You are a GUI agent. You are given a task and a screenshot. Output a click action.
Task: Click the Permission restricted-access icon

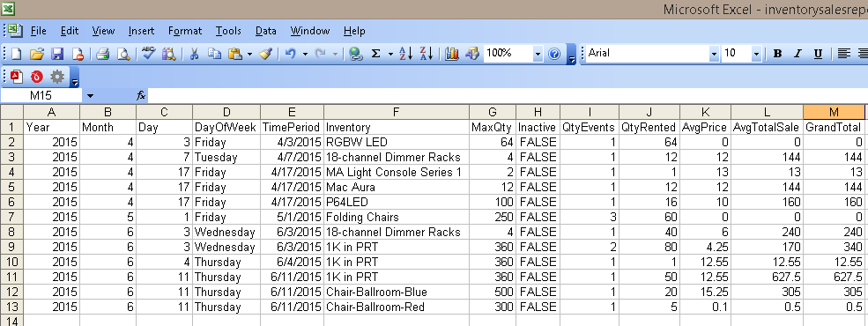(78, 54)
